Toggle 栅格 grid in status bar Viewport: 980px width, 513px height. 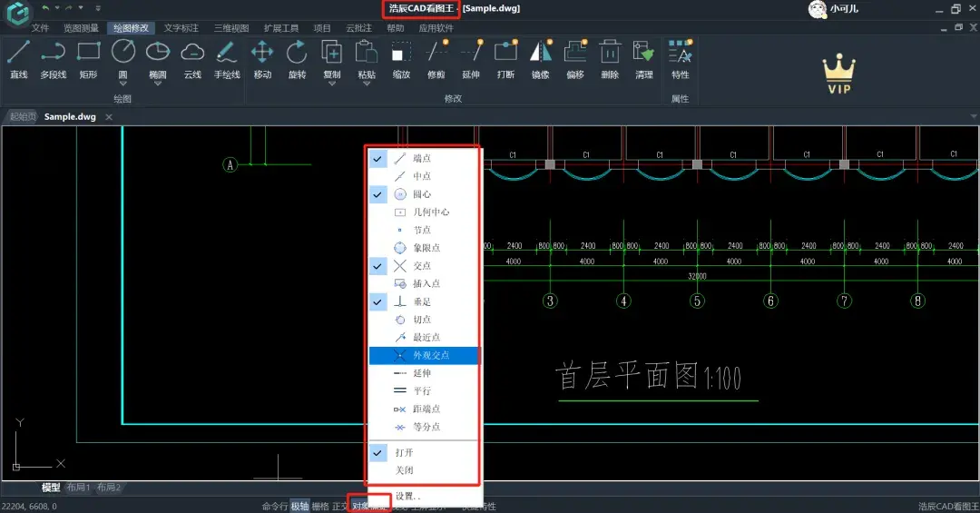pyautogui.click(x=320, y=506)
